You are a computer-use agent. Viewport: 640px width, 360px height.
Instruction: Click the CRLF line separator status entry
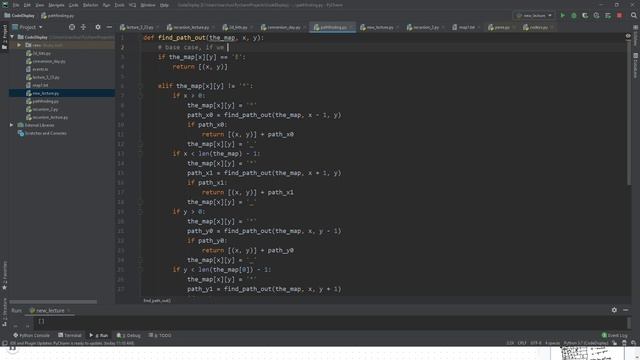pyautogui.click(x=522, y=343)
